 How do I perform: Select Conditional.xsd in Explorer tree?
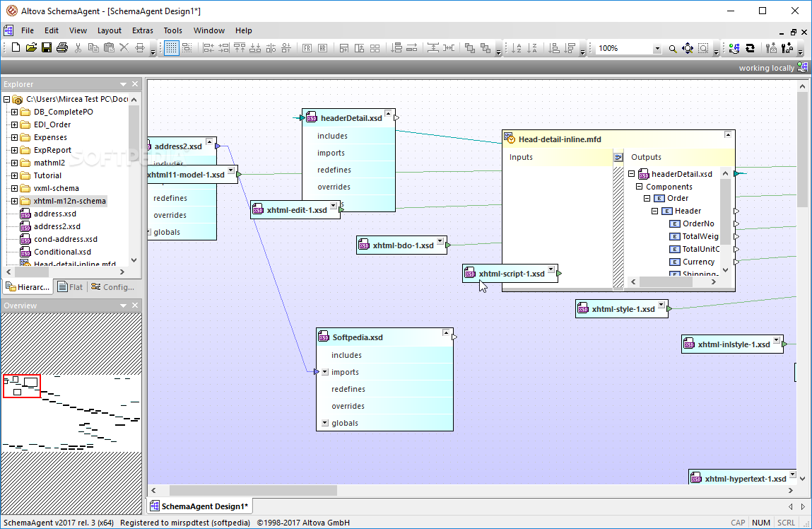coord(62,252)
